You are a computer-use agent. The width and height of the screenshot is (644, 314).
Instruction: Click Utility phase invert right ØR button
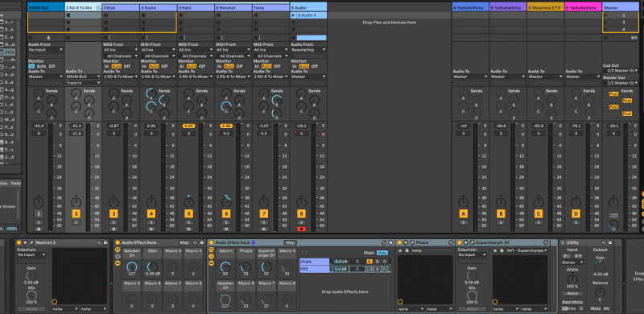(578, 256)
